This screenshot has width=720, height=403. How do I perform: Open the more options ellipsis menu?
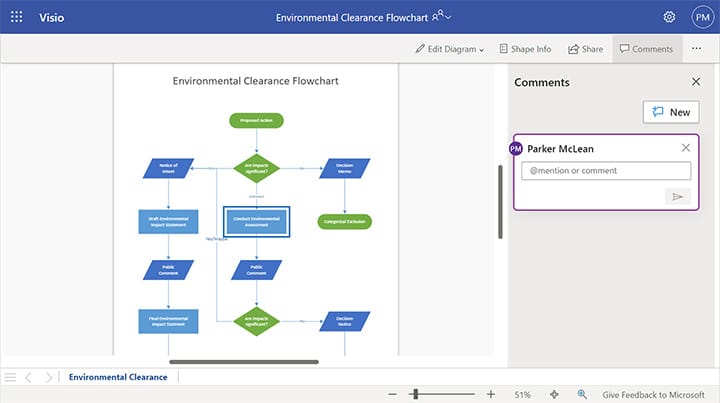697,49
